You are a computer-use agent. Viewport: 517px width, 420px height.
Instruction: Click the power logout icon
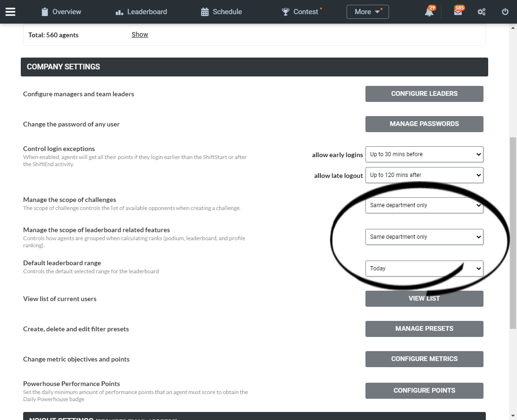click(x=505, y=12)
